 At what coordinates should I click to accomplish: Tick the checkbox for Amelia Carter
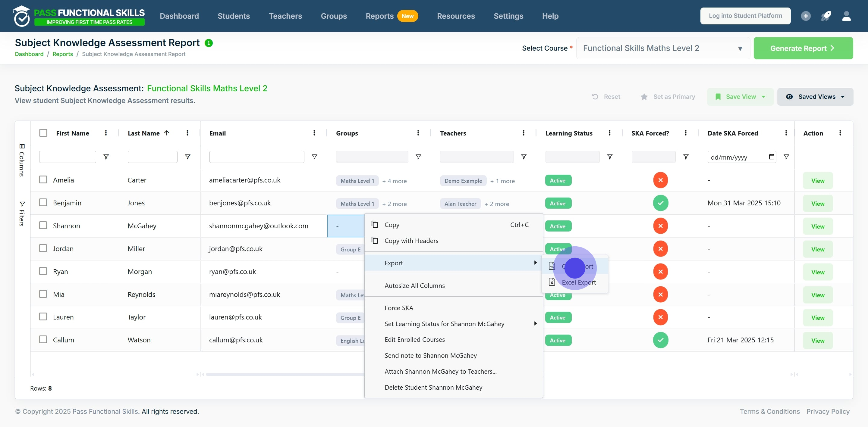tap(43, 179)
